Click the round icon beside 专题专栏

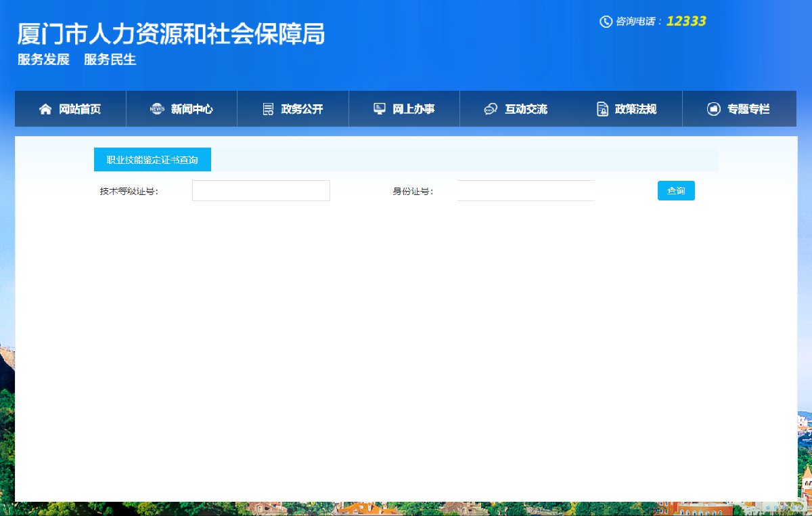click(713, 109)
